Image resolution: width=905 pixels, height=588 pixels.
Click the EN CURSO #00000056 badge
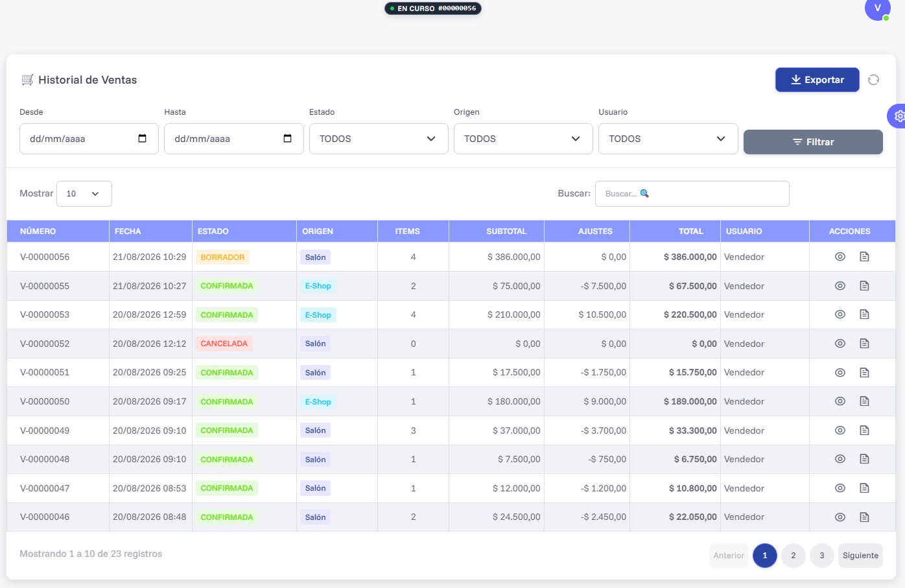click(433, 8)
